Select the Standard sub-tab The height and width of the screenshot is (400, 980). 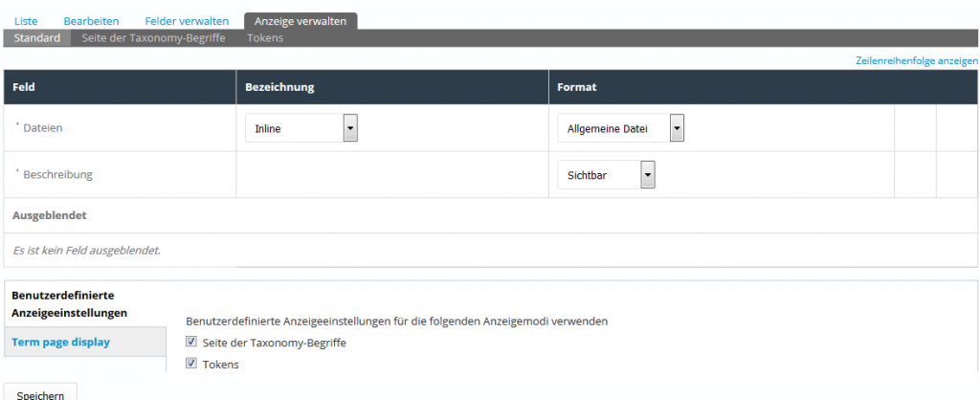[37, 38]
